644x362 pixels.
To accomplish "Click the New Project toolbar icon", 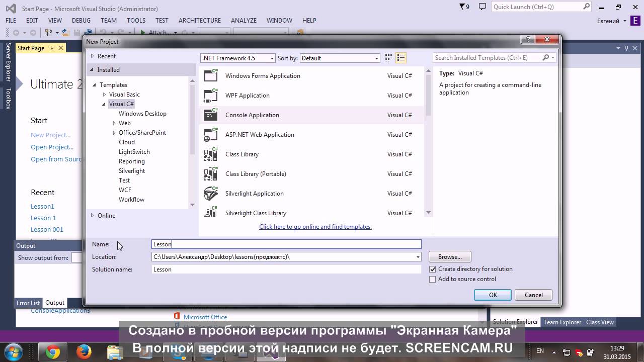I will [x=49, y=33].
